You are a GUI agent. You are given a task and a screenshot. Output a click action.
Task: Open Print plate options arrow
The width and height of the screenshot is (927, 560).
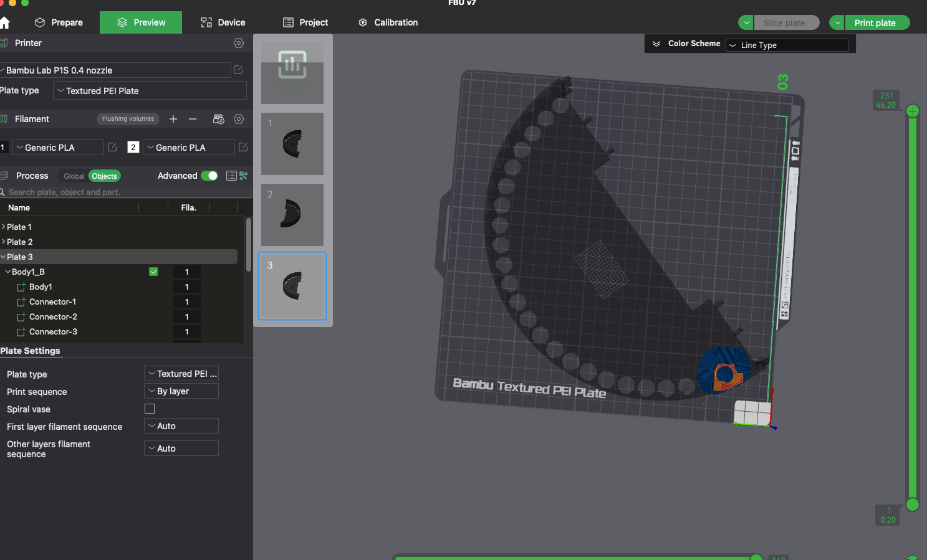837,23
